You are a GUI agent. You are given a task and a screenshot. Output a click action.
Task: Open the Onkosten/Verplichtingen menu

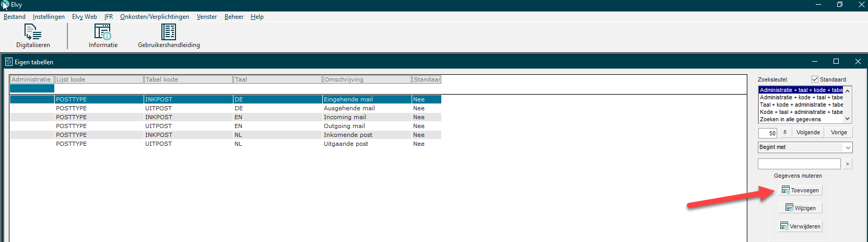coord(155,17)
